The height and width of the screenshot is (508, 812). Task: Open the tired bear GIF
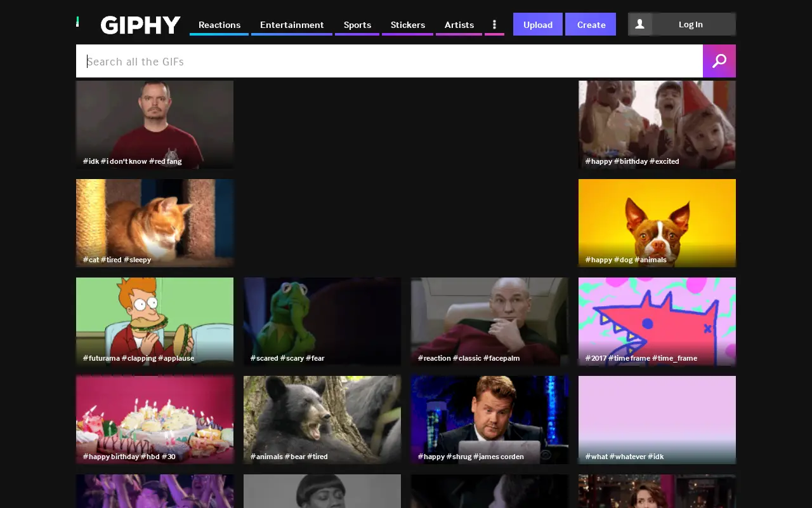(322, 420)
